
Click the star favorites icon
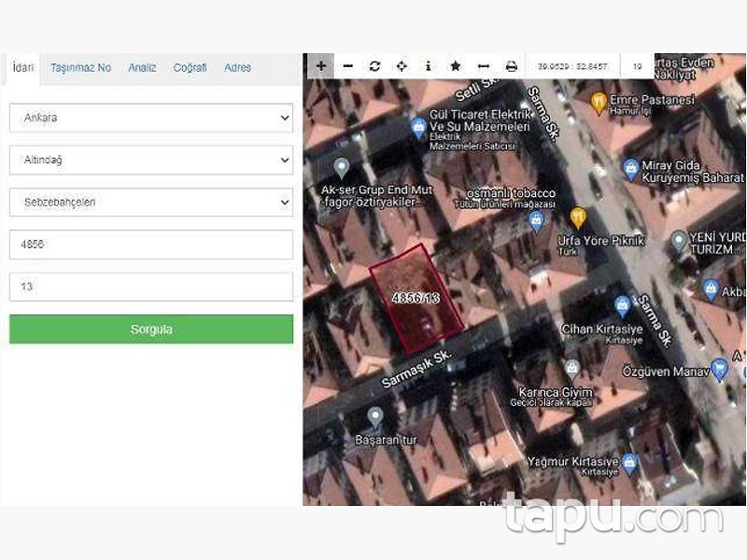(456, 66)
